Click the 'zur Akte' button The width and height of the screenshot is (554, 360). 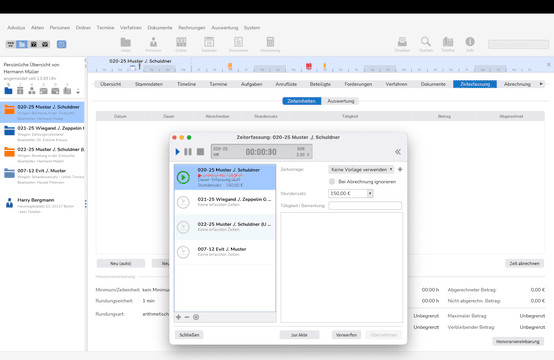(x=299, y=335)
